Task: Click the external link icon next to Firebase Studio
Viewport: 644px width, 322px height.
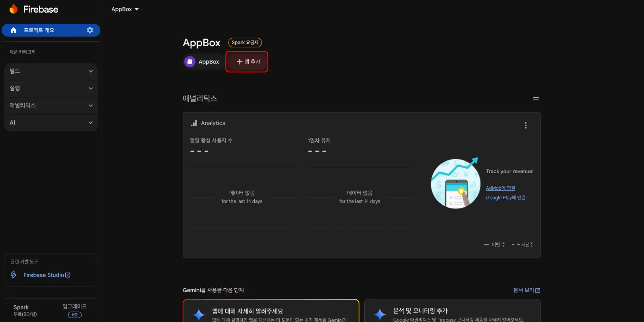Action: tap(68, 275)
